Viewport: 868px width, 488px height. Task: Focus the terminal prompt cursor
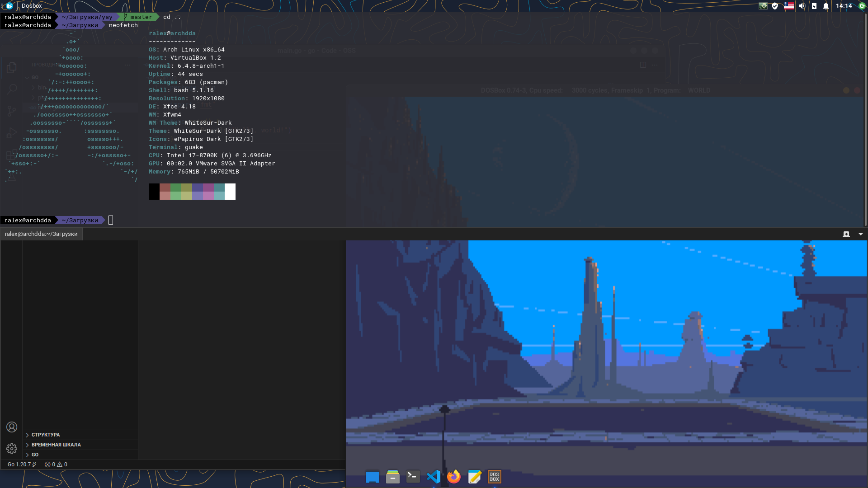[x=111, y=220]
